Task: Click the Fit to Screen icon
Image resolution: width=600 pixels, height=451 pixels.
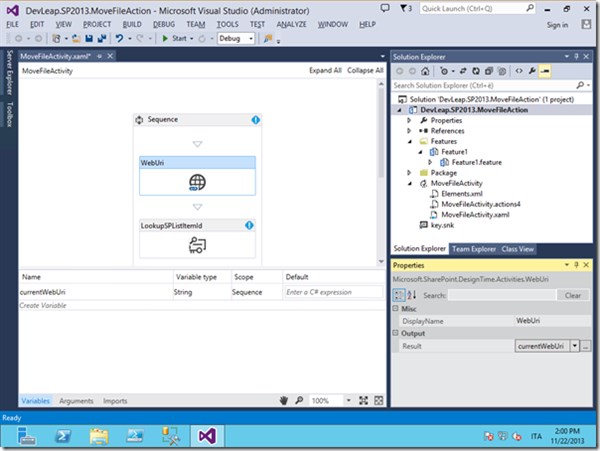Action: tap(364, 401)
